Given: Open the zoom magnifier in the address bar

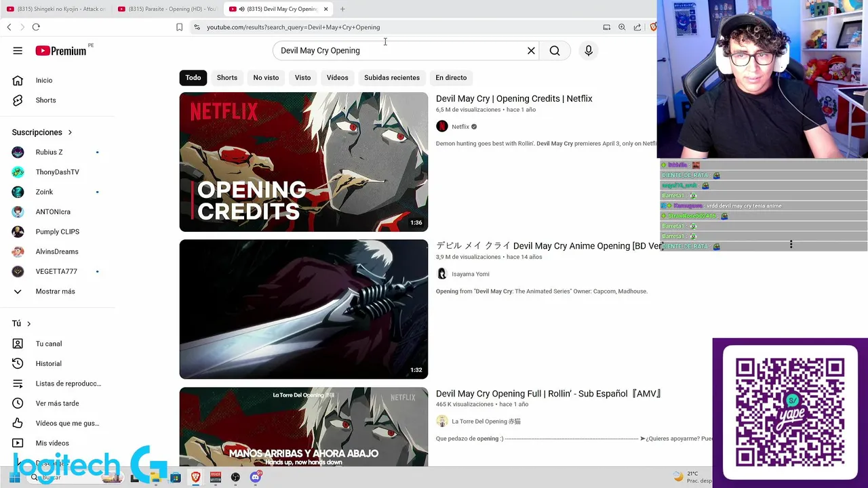Looking at the screenshot, I should point(622,27).
